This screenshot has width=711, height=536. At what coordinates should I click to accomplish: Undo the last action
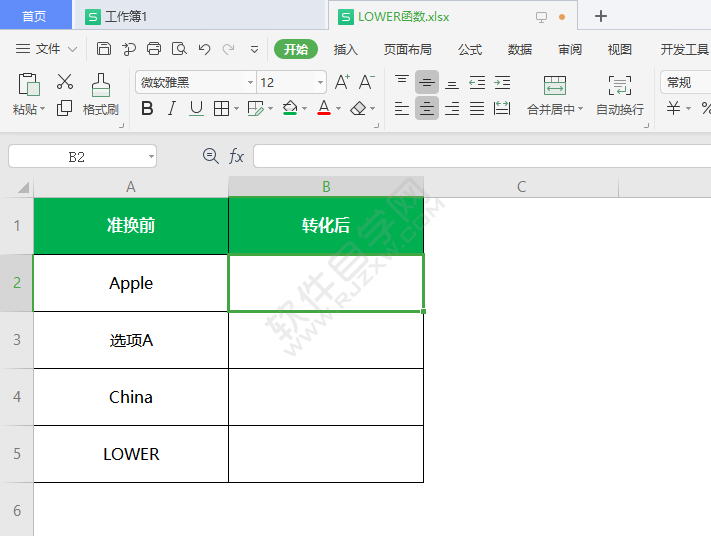pos(205,49)
